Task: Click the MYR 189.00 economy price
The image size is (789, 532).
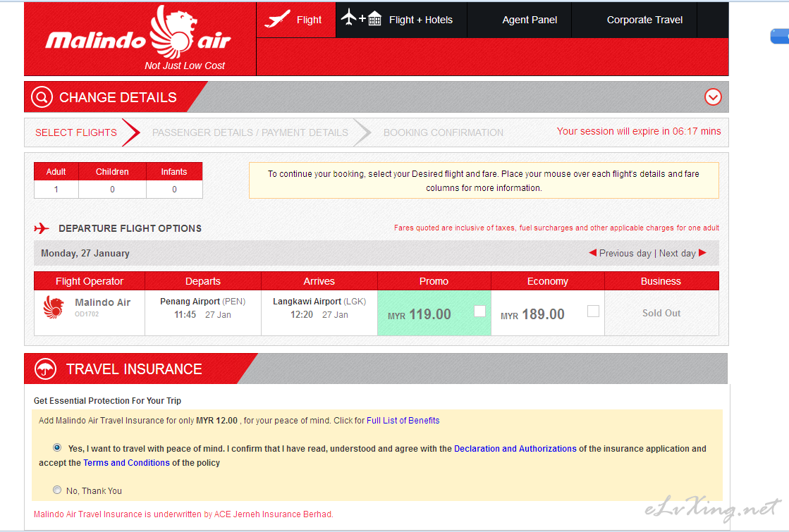Action: click(x=532, y=315)
